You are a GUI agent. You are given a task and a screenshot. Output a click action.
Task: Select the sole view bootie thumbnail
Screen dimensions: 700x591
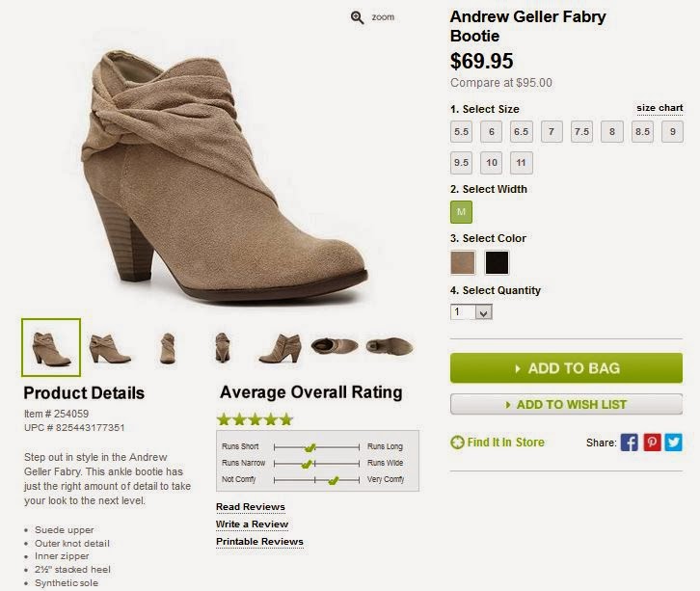390,346
